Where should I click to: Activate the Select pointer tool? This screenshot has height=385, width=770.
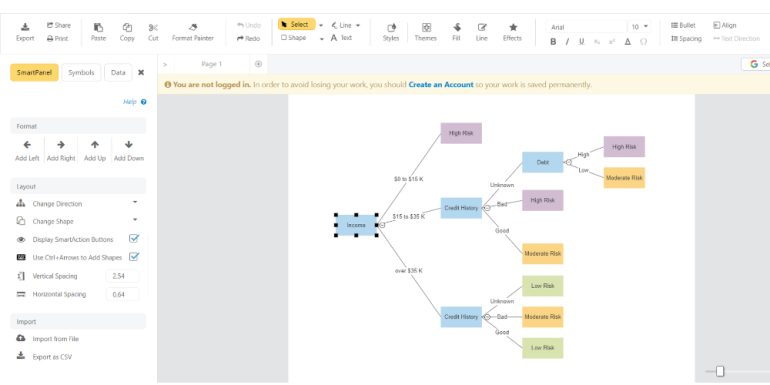[296, 25]
